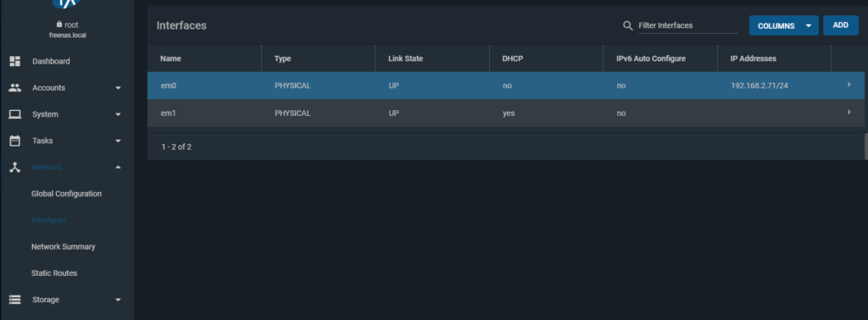
Task: Click the lock icon beside root
Action: pyautogui.click(x=59, y=25)
